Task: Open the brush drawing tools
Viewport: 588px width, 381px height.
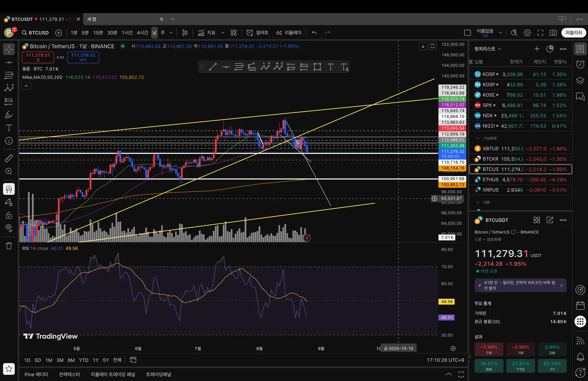Action: 9,115
